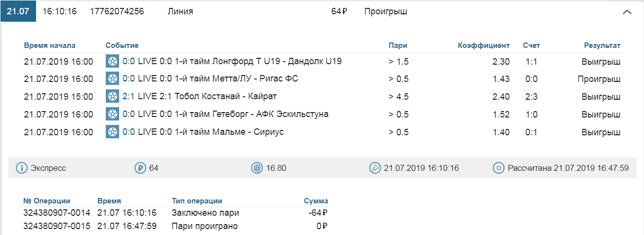Click the bet number 17762074256

click(117, 11)
